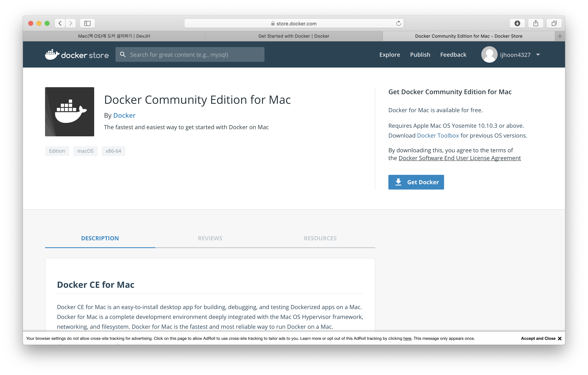Go back with Safari's back arrow
Image resolution: width=588 pixels, height=375 pixels.
coord(60,23)
